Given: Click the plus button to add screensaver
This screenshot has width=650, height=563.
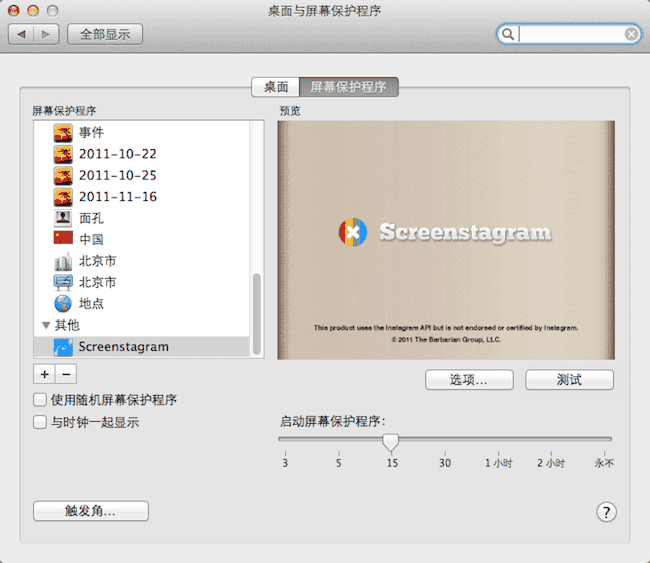Looking at the screenshot, I should 44,374.
